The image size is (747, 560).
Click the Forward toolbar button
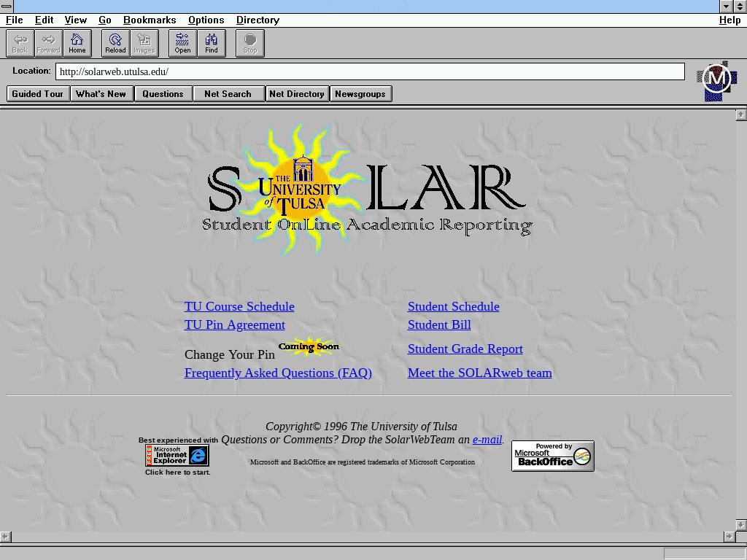[49, 44]
